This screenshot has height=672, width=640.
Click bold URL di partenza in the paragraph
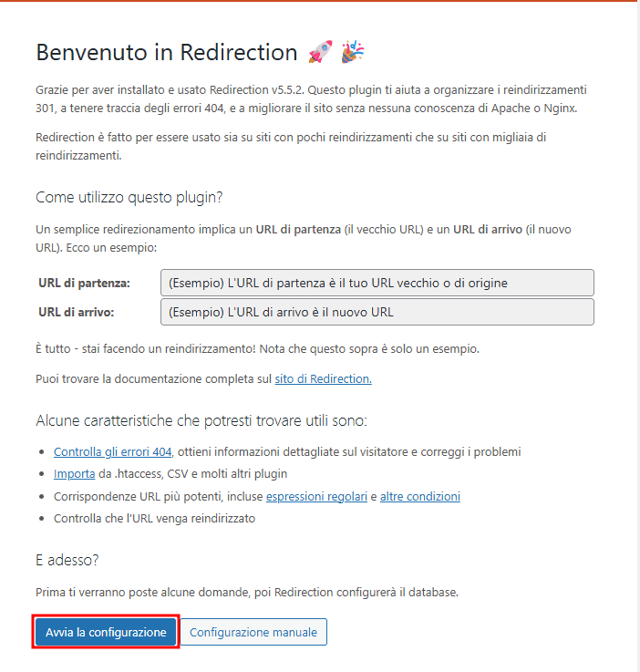[298, 230]
